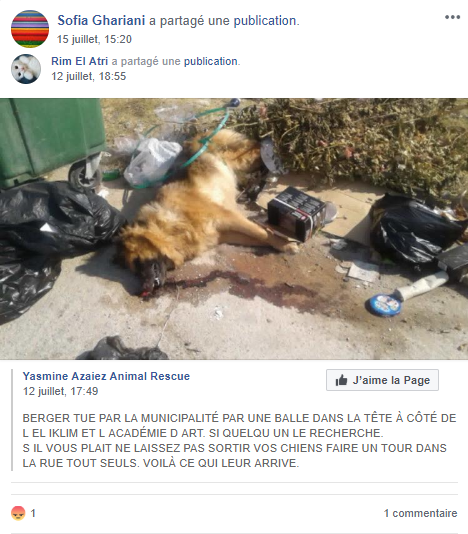Visit Yasmine Azaiez Animal Rescue page
This screenshot has width=468, height=534.
click(x=106, y=376)
